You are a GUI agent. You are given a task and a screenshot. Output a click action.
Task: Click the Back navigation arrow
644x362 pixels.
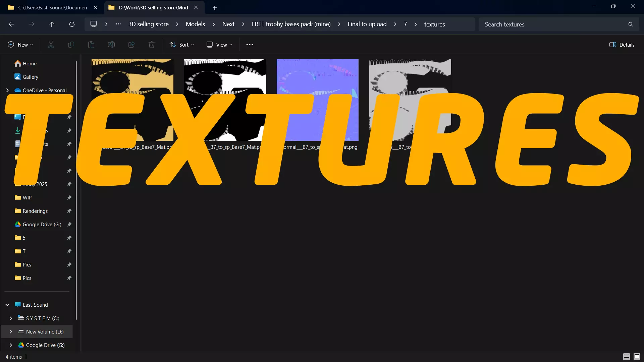coord(11,24)
